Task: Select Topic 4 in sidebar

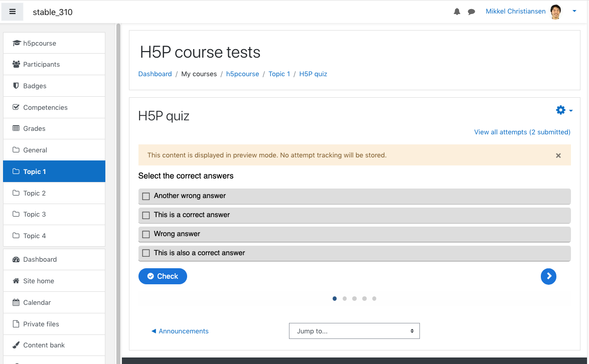Action: pyautogui.click(x=54, y=236)
